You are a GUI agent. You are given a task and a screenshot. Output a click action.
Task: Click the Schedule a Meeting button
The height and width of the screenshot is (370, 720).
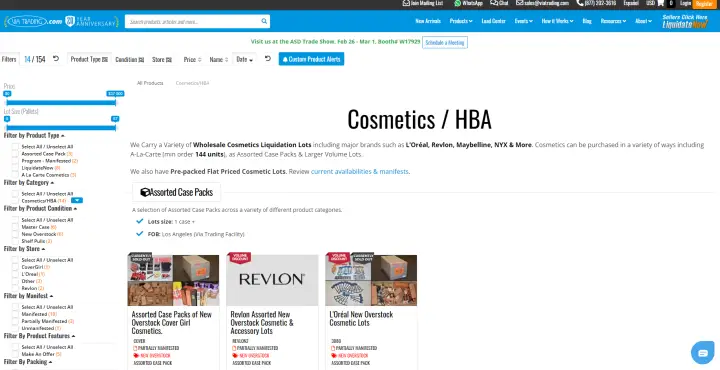444,42
